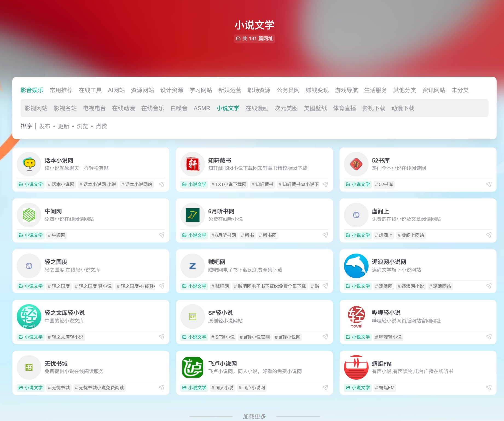Click the 话本小说网 site logo icon
Image resolution: width=504 pixels, height=421 pixels.
tap(29, 164)
